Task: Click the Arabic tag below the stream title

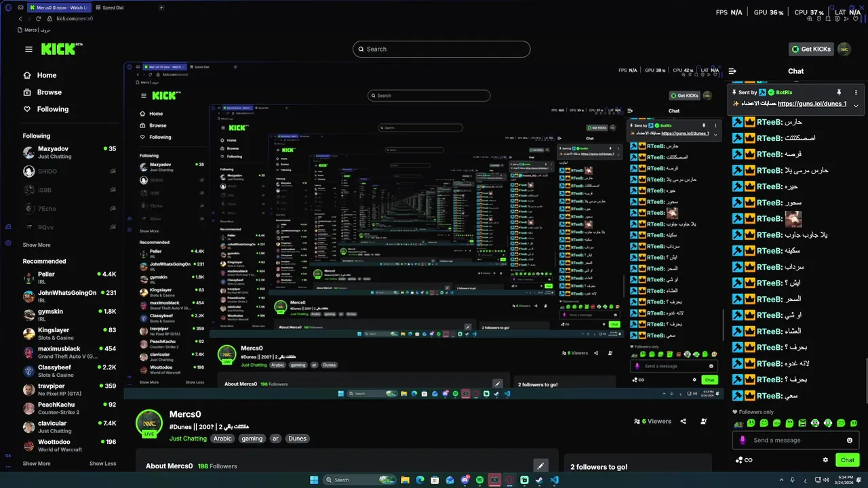Action: click(222, 439)
